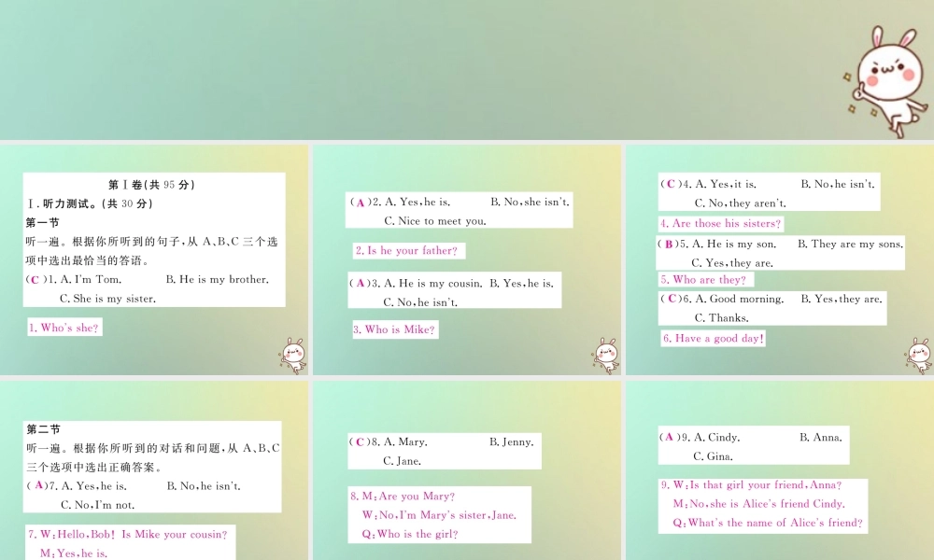This screenshot has width=934, height=560.
Task: Select option 'C. Gina.' in question 9
Action: tap(713, 455)
